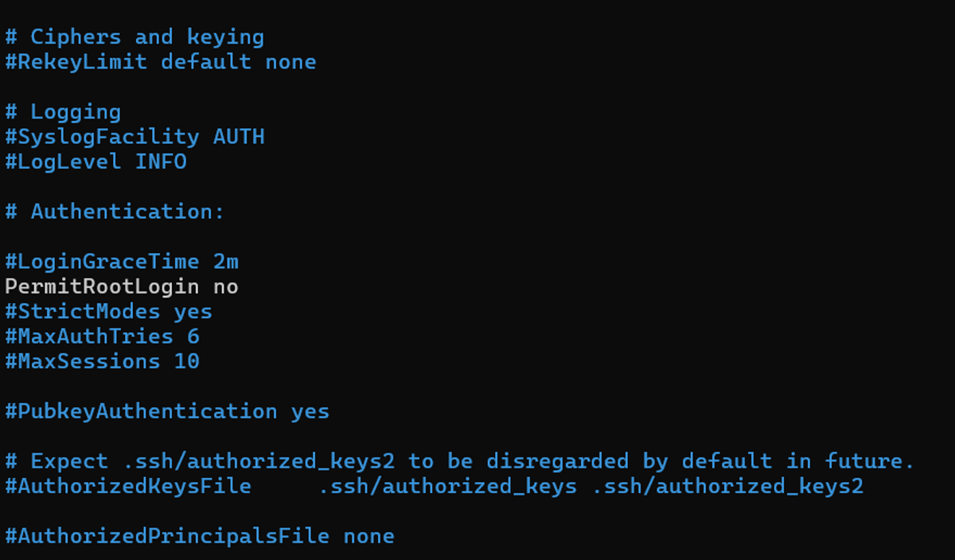Click the #AuthorizedPrincipalsFile directive text
The width and height of the screenshot is (955, 560).
click(x=167, y=536)
